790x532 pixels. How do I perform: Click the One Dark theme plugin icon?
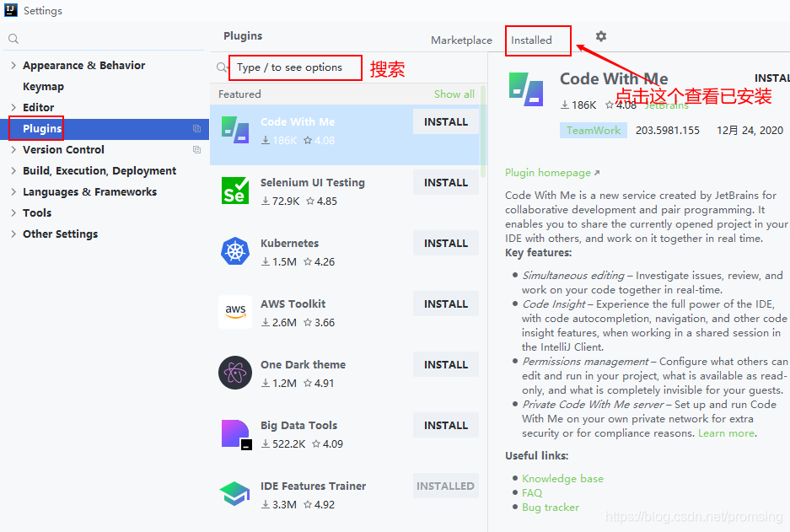[x=234, y=373]
